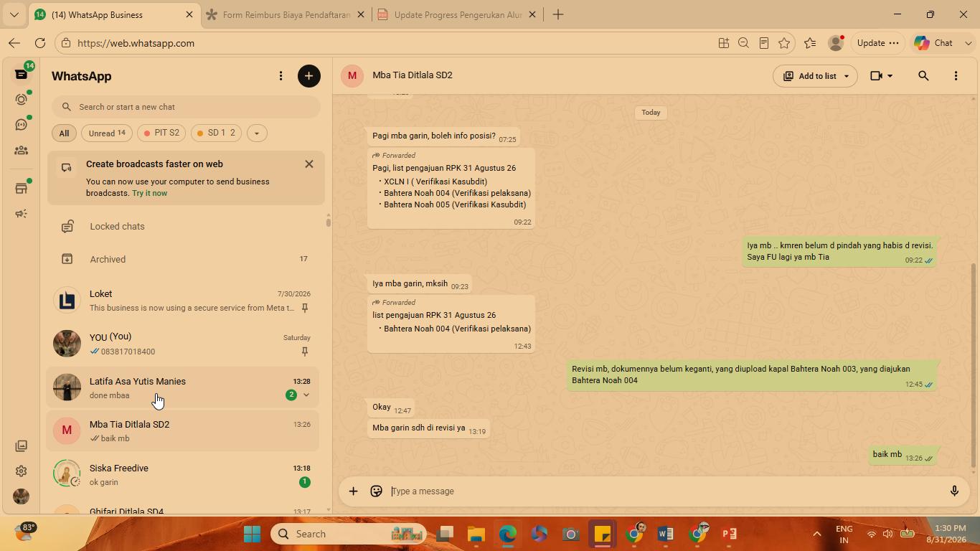Filter chats by Unread 14
Screen dimensions: 980x551
[x=107, y=133]
